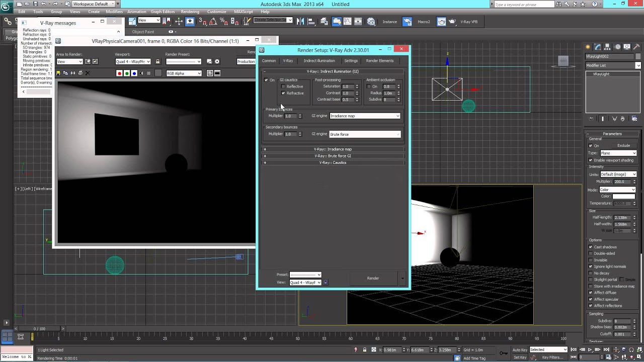Click the Macro2 toolbar button
Viewport: 644px width, 362px height.
tap(424, 22)
